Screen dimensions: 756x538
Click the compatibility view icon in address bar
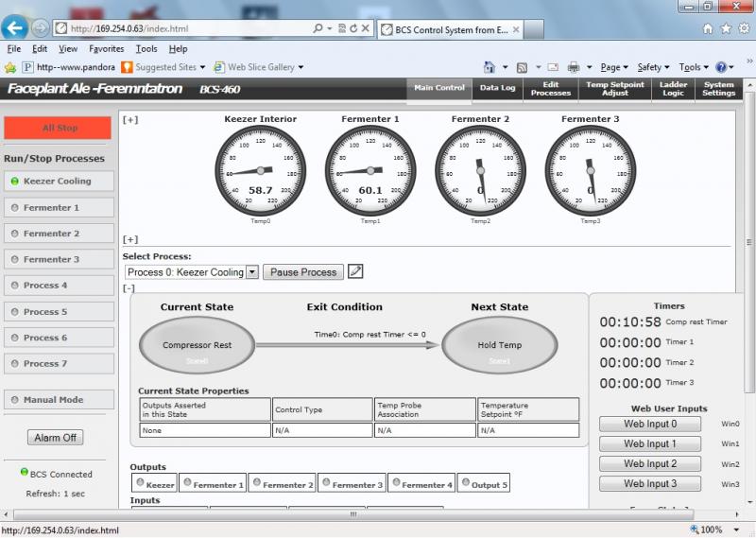click(x=342, y=28)
